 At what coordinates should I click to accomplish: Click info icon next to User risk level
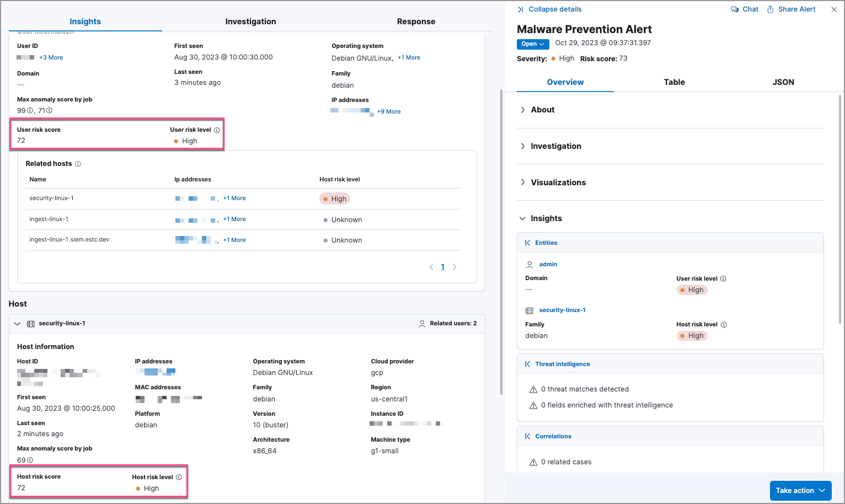217,130
